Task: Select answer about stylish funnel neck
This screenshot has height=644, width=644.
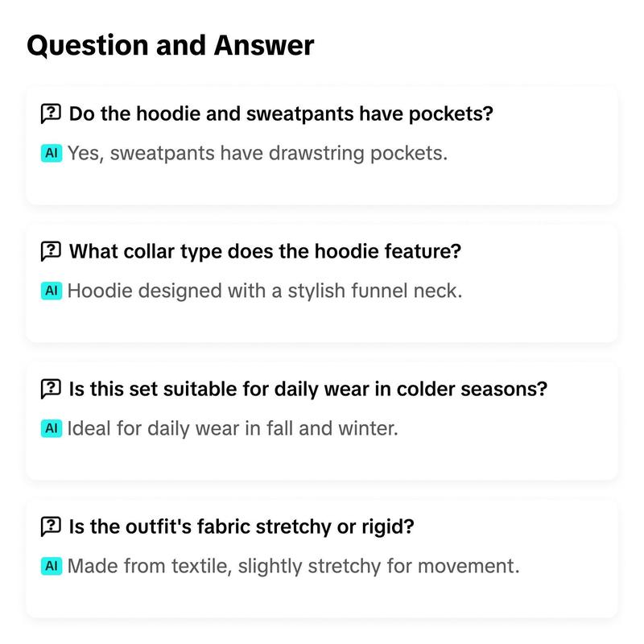Action: click(265, 291)
